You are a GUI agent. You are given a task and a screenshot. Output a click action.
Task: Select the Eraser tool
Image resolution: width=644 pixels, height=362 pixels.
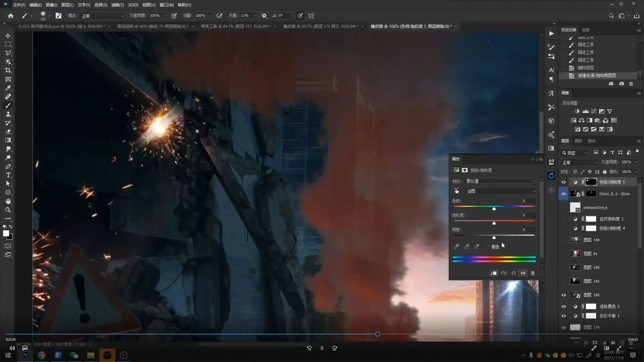[x=8, y=131]
